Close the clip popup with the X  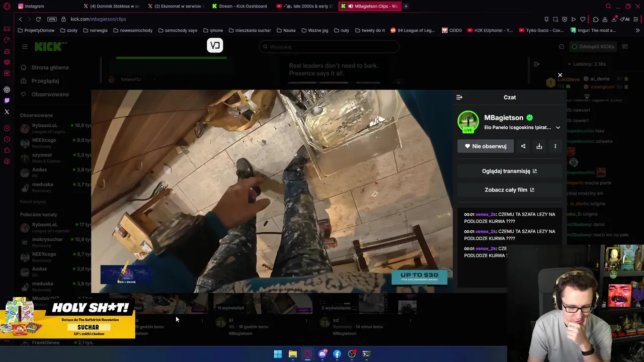point(560,75)
